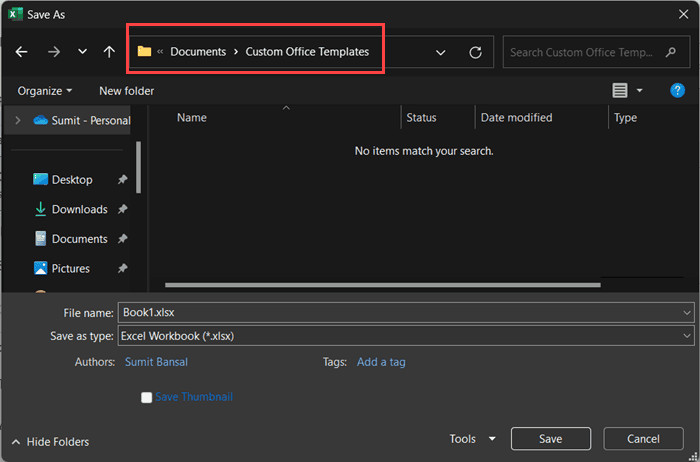Click the search magnifier icon
700x462 pixels.
click(x=671, y=52)
